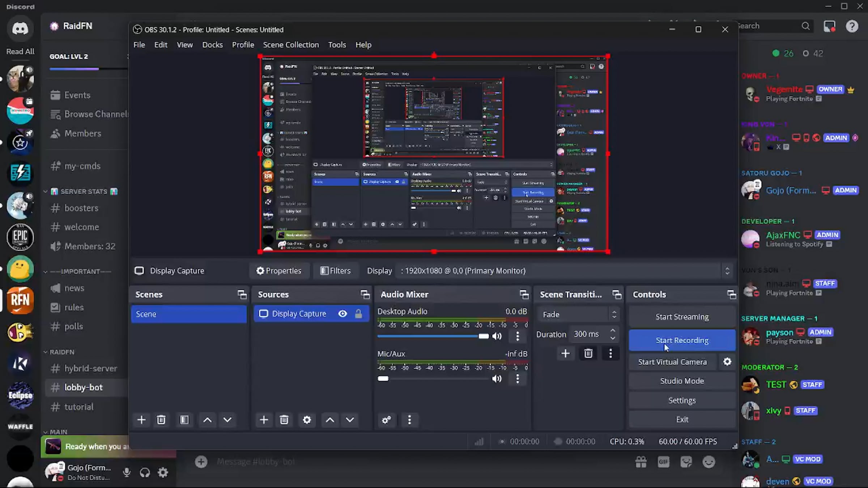
Task: Open the scene filters icon in Scenes panel
Action: pyautogui.click(x=184, y=420)
